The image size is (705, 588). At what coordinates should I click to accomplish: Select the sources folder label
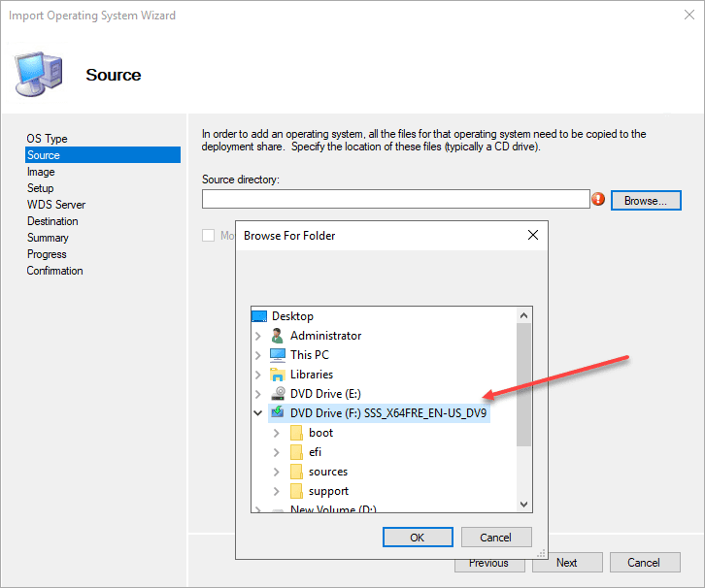328,472
